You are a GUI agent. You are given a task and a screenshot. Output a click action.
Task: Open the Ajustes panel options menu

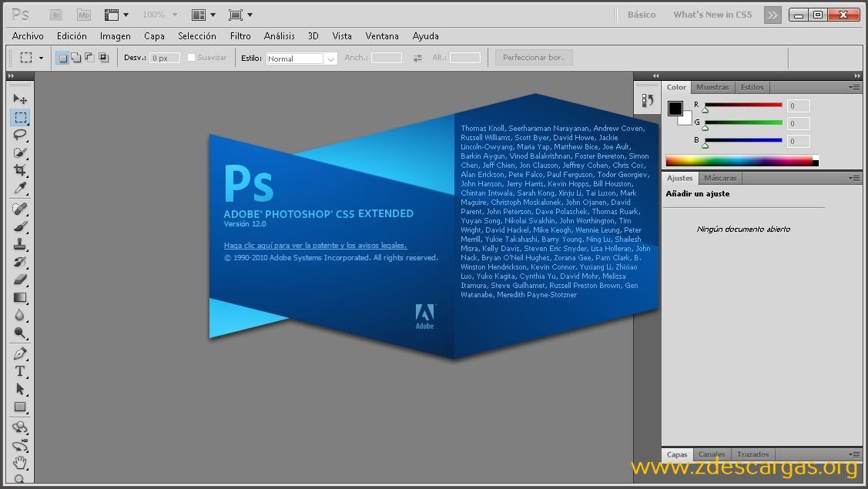pos(854,179)
